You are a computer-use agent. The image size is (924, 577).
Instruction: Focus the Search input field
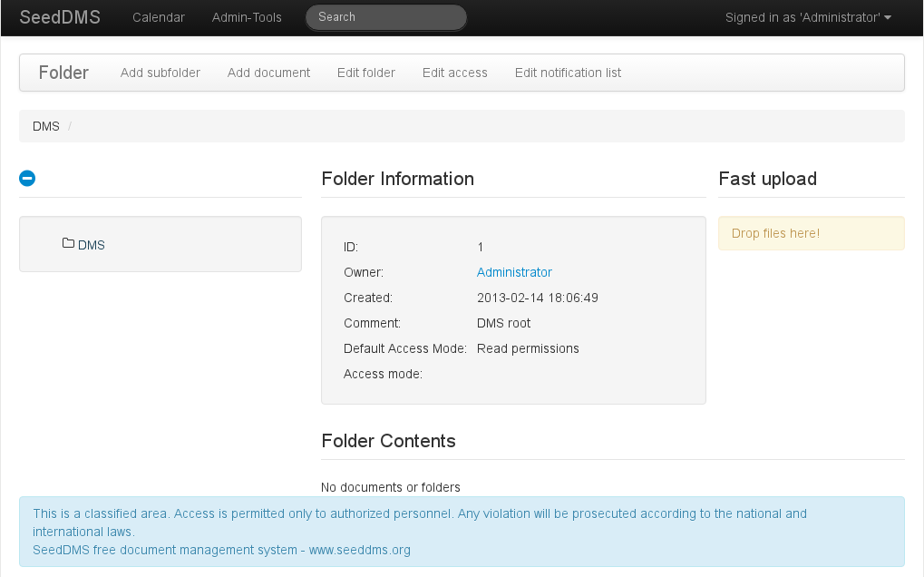386,17
